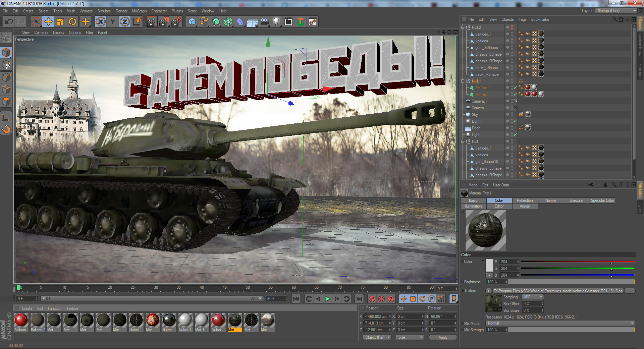Viewport: 644px width, 349px height.
Task: Click Record active objects button
Action: click(372, 299)
